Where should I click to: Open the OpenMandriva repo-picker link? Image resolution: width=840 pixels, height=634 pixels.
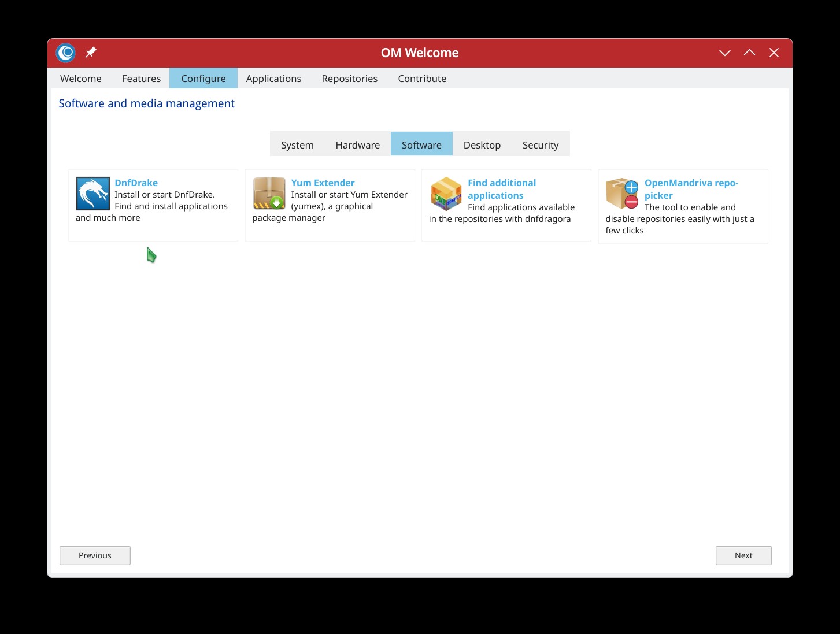(691, 189)
